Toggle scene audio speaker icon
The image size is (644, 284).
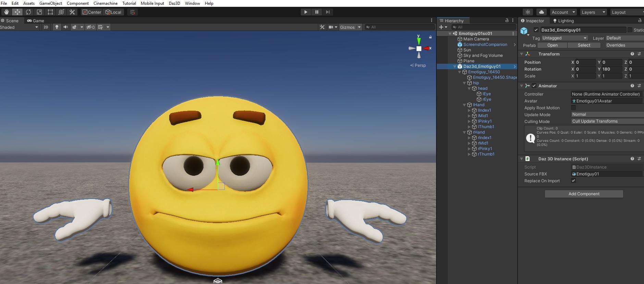[65, 27]
